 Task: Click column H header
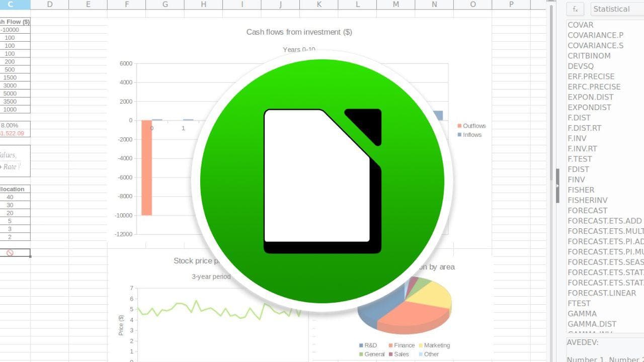[203, 5]
